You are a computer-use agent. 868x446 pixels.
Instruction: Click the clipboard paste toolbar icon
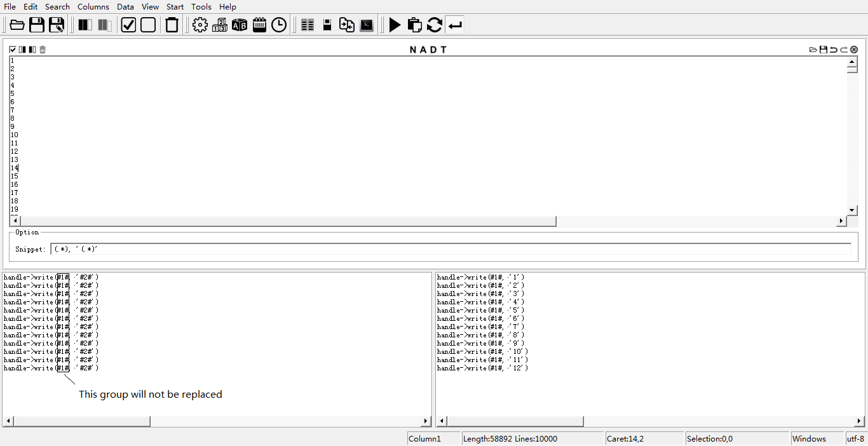(414, 25)
